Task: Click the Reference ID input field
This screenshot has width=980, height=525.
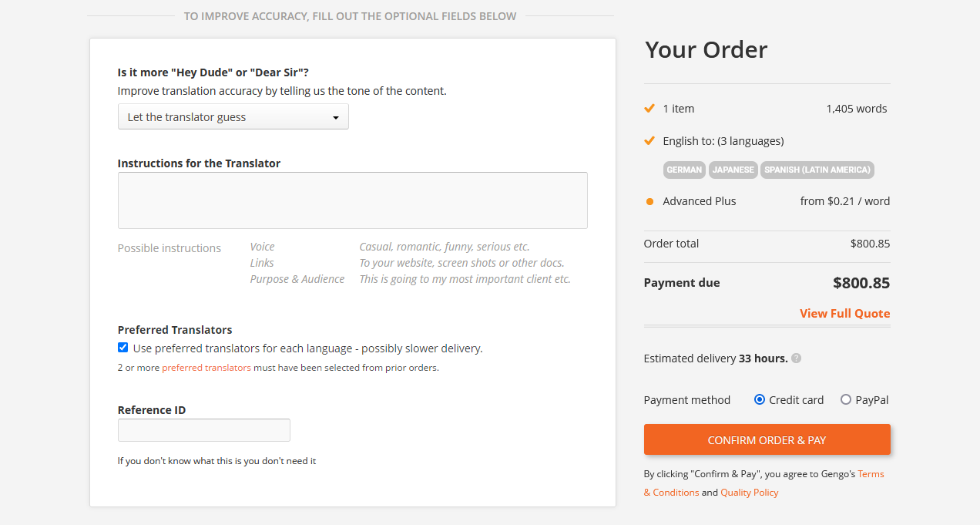Action: 204,430
